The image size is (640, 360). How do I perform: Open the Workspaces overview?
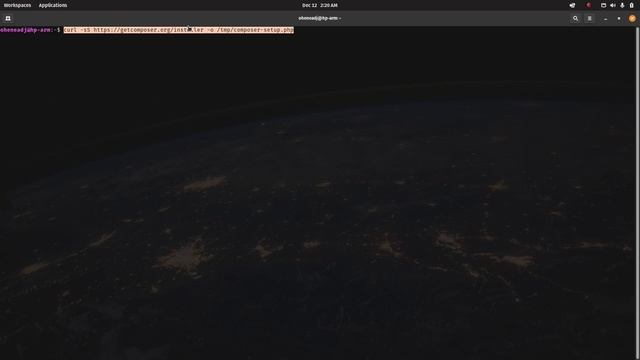point(17,5)
